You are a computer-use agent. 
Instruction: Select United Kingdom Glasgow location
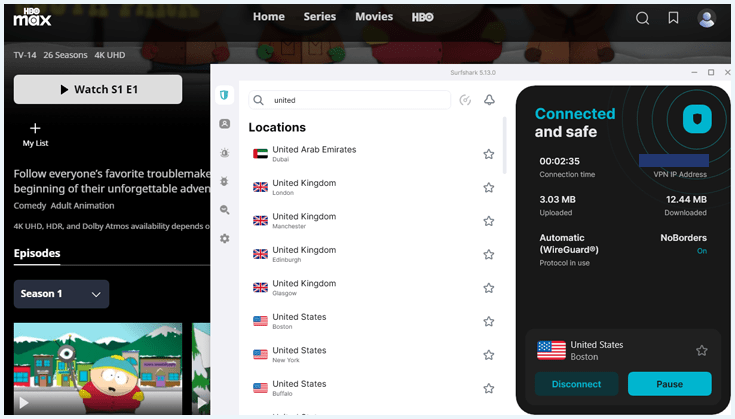click(373, 288)
